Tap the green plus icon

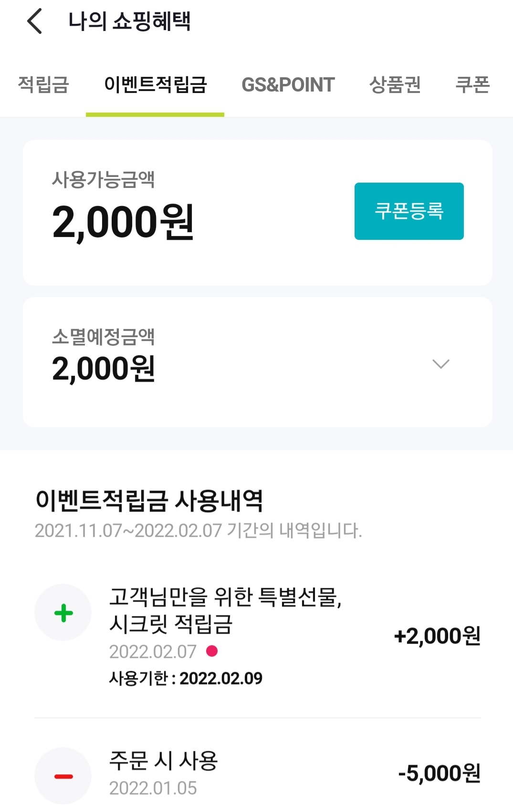pyautogui.click(x=63, y=613)
